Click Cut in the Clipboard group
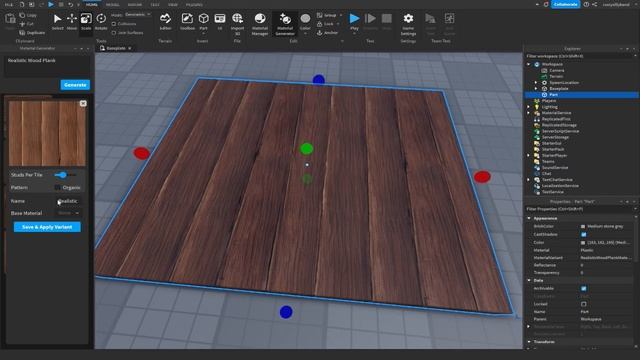This screenshot has width=640, height=360. pyautogui.click(x=27, y=24)
